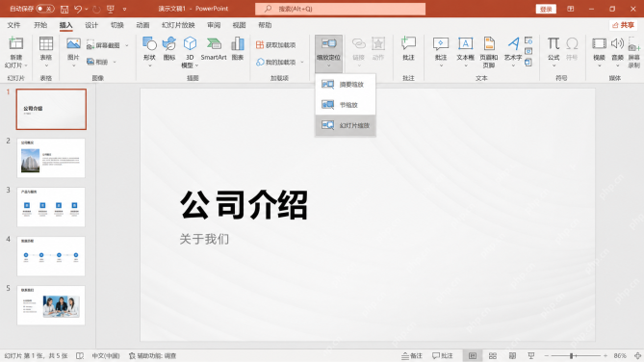Click the zoom slider handle in status bar
The image size is (644, 362).
(x=571, y=356)
